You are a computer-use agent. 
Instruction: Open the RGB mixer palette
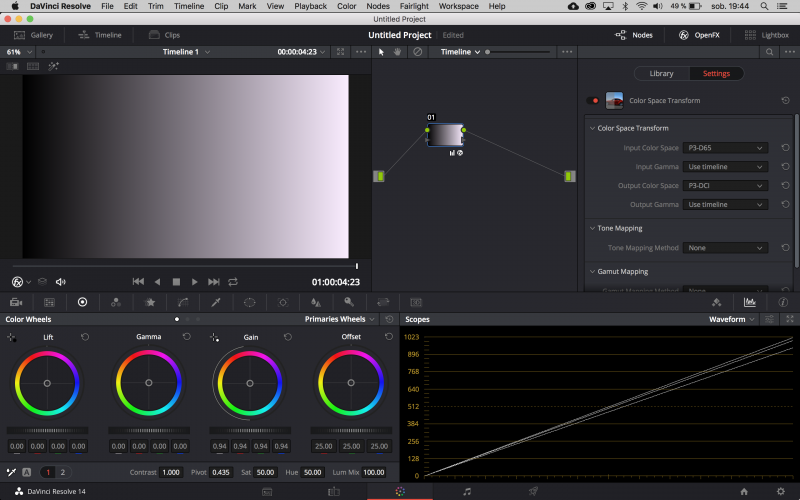point(116,303)
